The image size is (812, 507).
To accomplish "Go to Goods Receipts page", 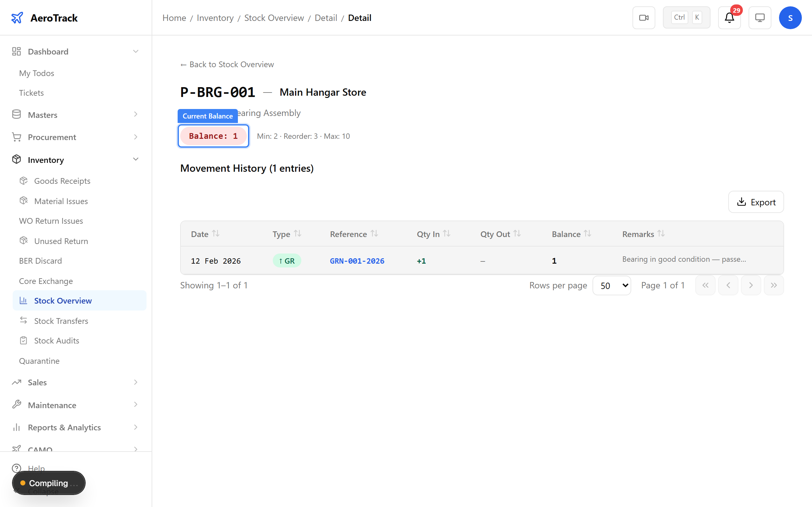I will pos(62,181).
